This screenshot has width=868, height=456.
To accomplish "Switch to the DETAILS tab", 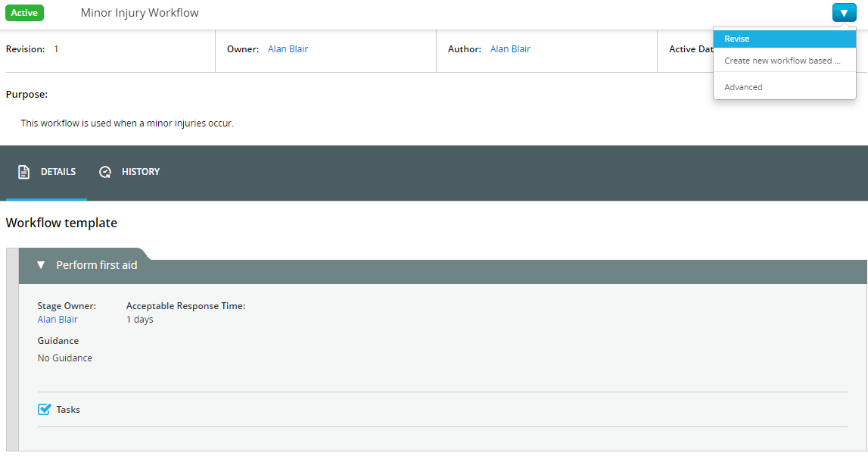I will (x=46, y=172).
